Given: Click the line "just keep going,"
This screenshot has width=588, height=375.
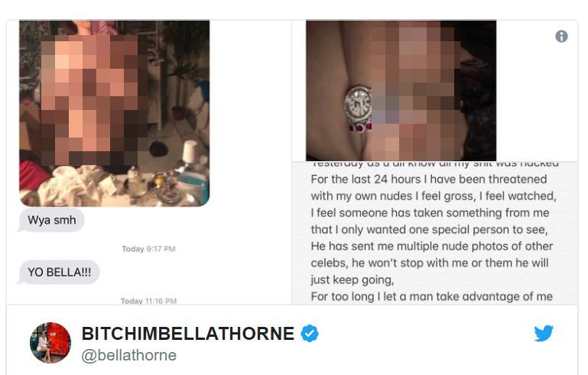Looking at the screenshot, I should (x=352, y=280).
